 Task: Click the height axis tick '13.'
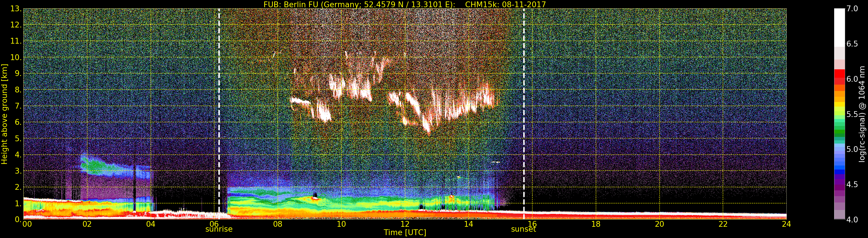click(16, 9)
